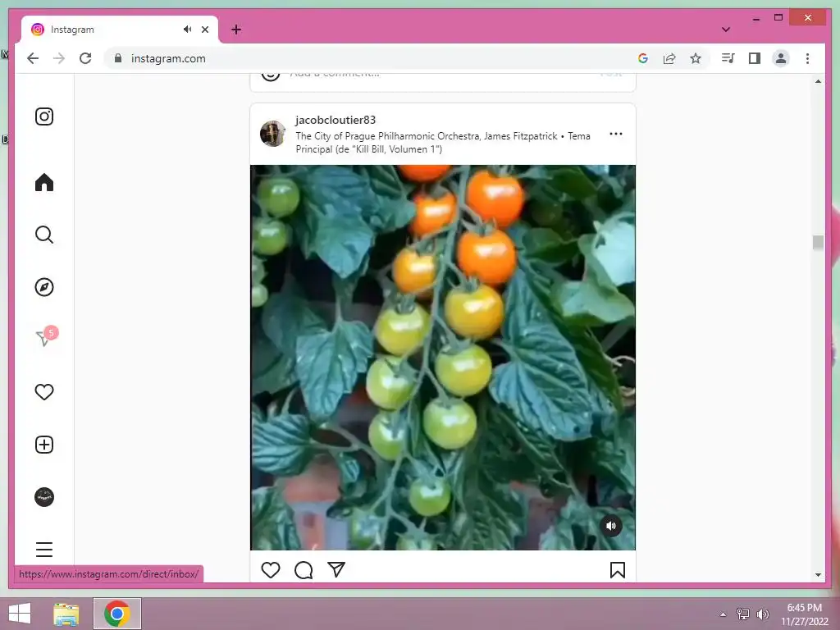Open jacobcloutier83 username link
Image resolution: width=840 pixels, height=630 pixels.
pos(336,120)
